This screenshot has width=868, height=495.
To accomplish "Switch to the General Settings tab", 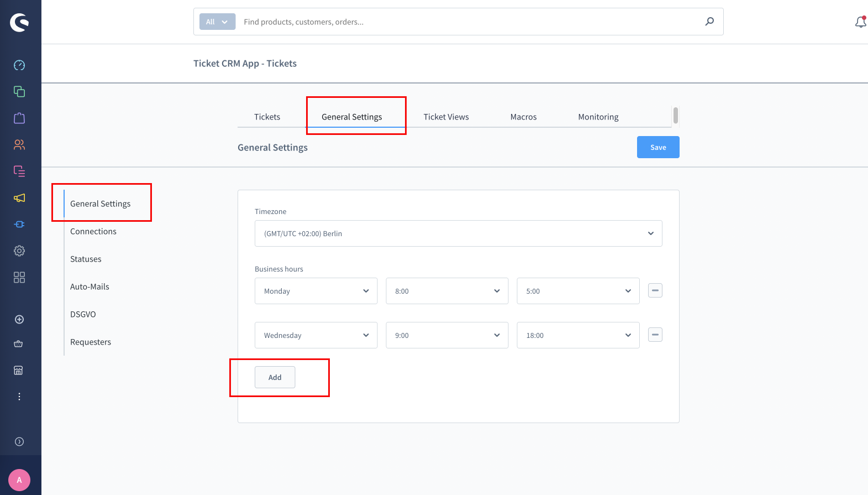I will [x=352, y=117].
